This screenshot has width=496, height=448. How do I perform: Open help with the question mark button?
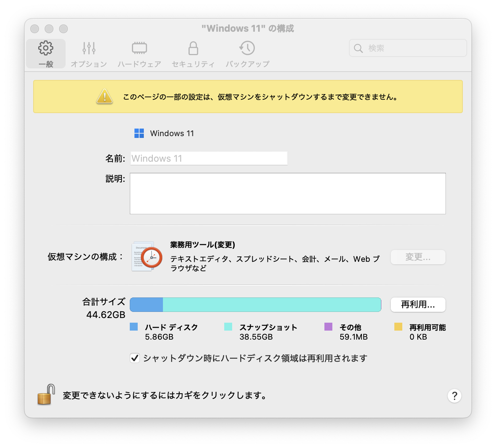(x=455, y=396)
